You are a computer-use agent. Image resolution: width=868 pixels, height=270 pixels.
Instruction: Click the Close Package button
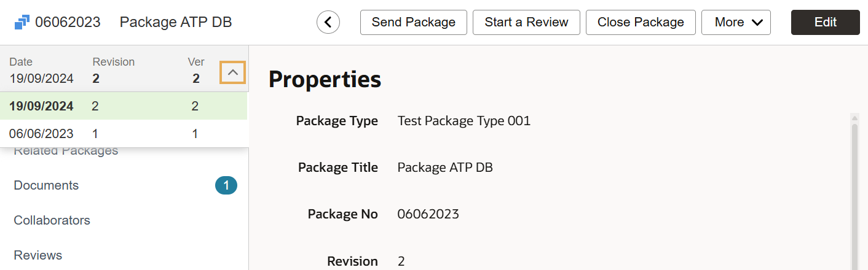[x=640, y=23]
